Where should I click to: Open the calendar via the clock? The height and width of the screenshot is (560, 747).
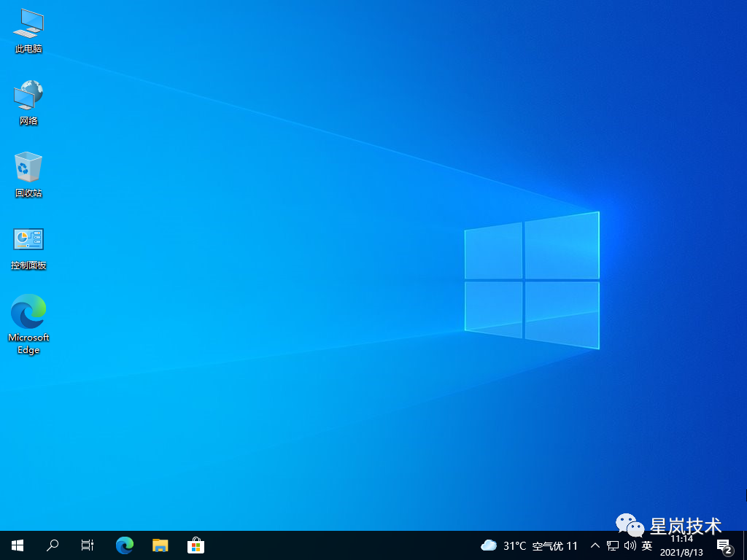pos(684,545)
